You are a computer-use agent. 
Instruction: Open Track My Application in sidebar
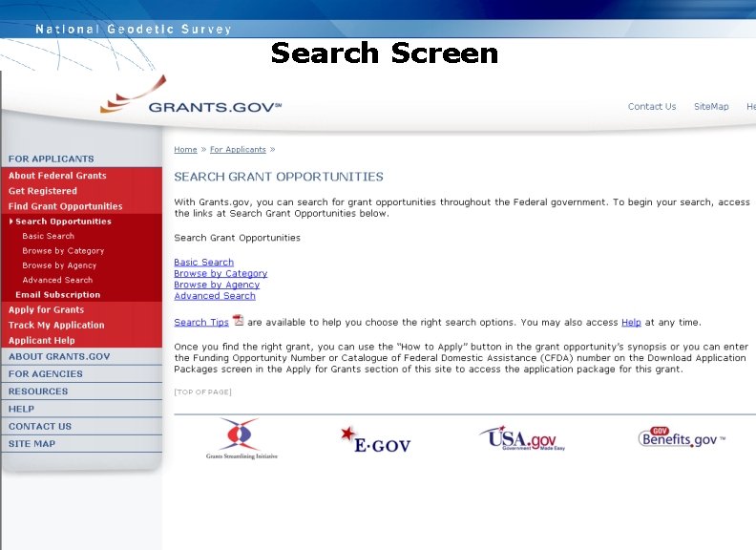click(x=56, y=326)
